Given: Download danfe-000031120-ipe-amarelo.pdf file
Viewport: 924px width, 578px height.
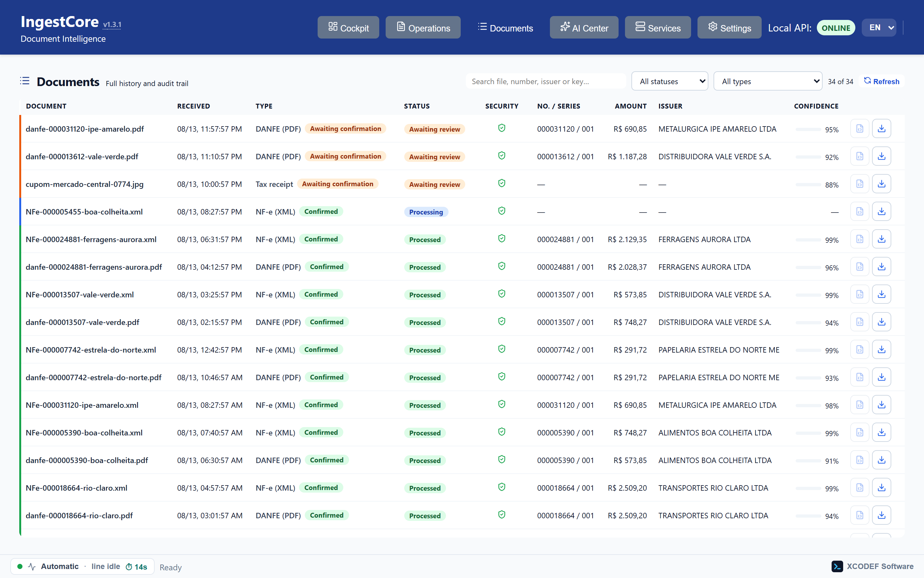Looking at the screenshot, I should tap(881, 129).
